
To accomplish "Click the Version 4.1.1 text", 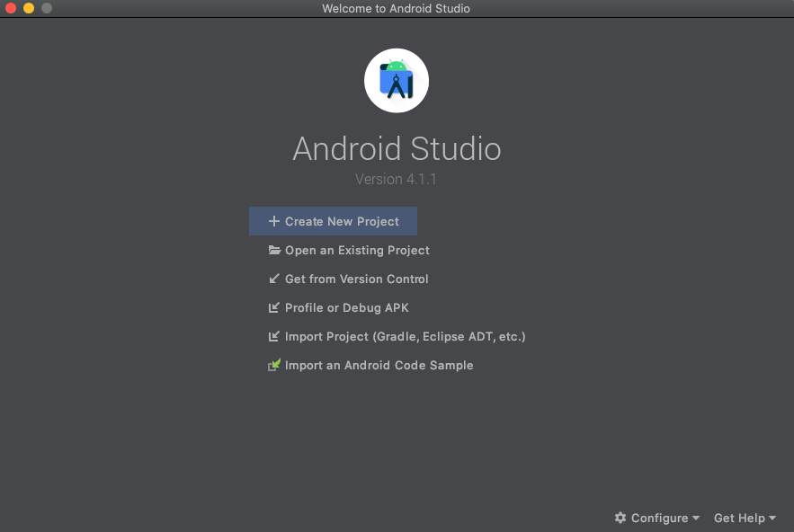I will (396, 179).
